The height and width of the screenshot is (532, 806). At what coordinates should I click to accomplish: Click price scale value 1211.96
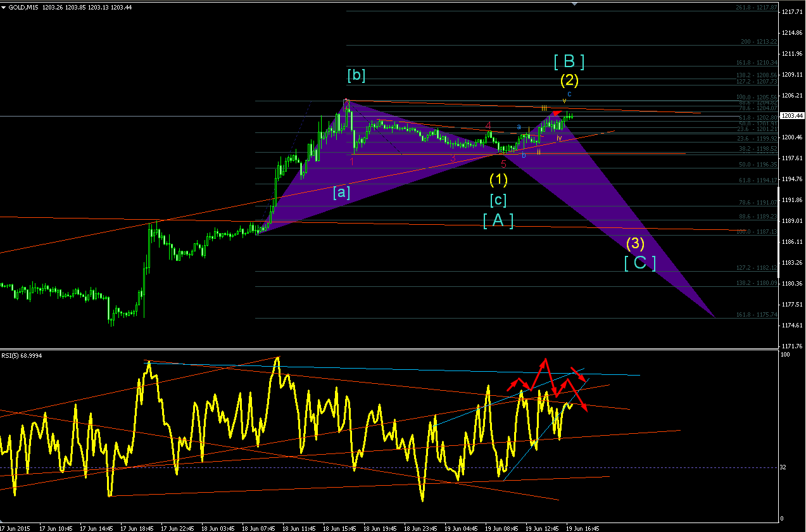[x=792, y=53]
